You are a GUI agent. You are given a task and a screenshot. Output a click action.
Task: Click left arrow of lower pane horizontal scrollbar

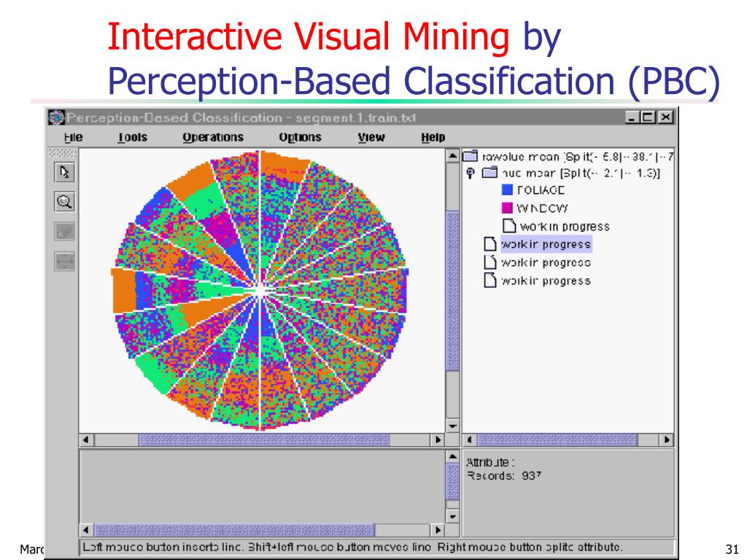click(x=86, y=529)
